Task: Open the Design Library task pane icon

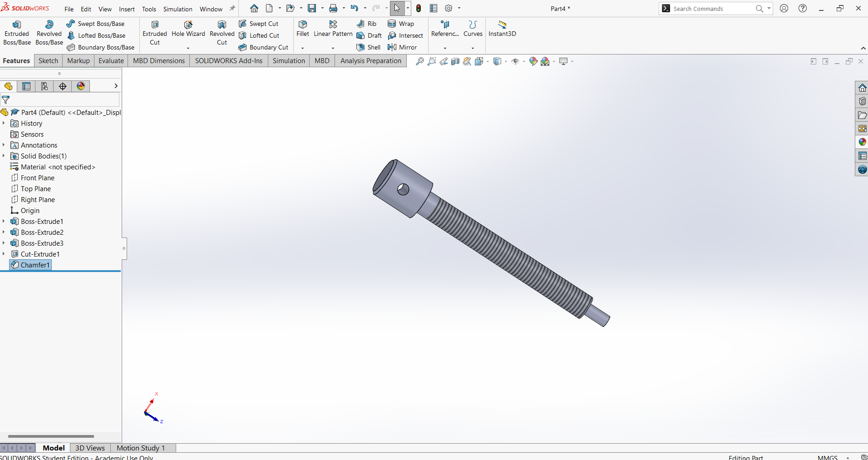Action: point(862,101)
